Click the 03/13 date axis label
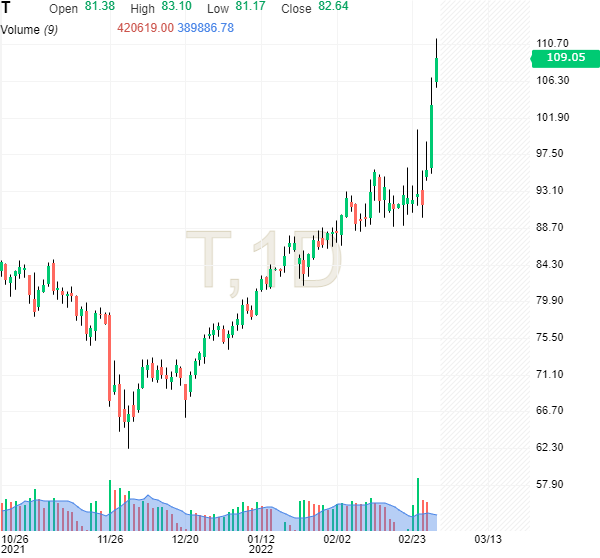Screen dimensions: 600x558 coord(488,540)
